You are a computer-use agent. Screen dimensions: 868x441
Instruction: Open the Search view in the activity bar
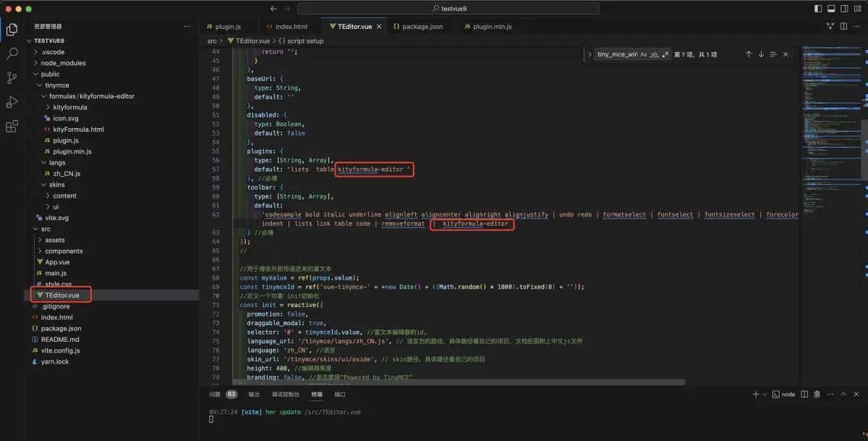[x=12, y=53]
